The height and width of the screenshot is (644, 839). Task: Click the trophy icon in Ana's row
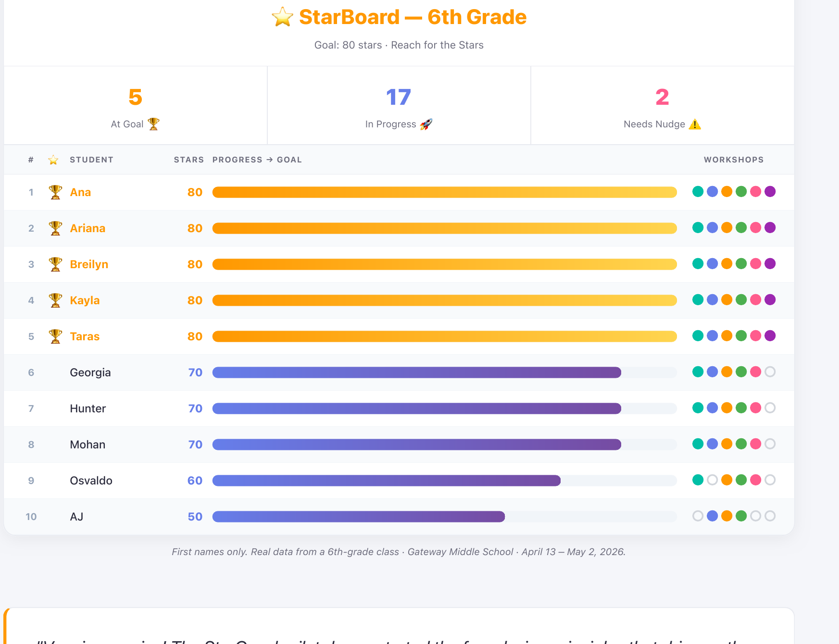[55, 192]
